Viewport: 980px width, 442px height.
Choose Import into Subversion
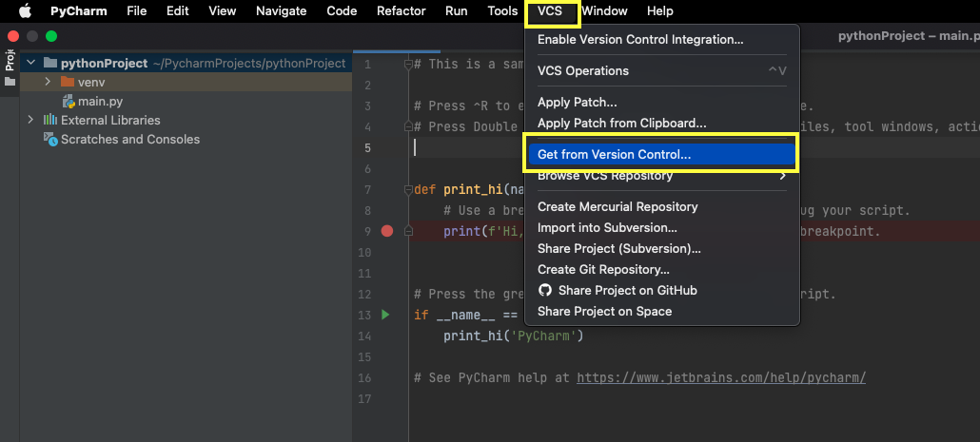(662, 228)
